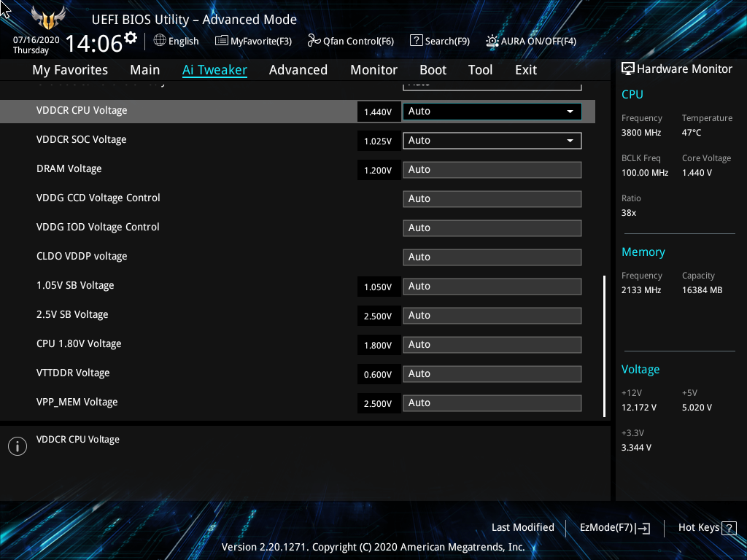The height and width of the screenshot is (560, 747).
Task: Open Qfan Control(F6)
Action: coord(351,41)
